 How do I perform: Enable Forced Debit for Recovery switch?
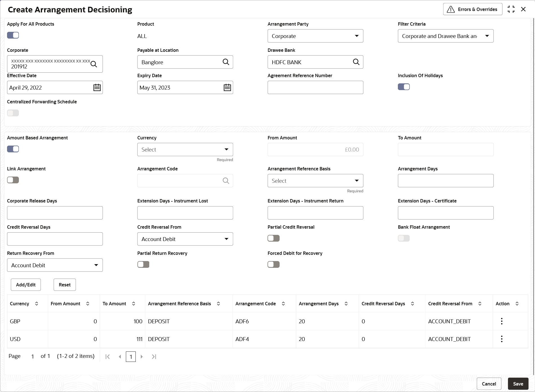tap(273, 264)
